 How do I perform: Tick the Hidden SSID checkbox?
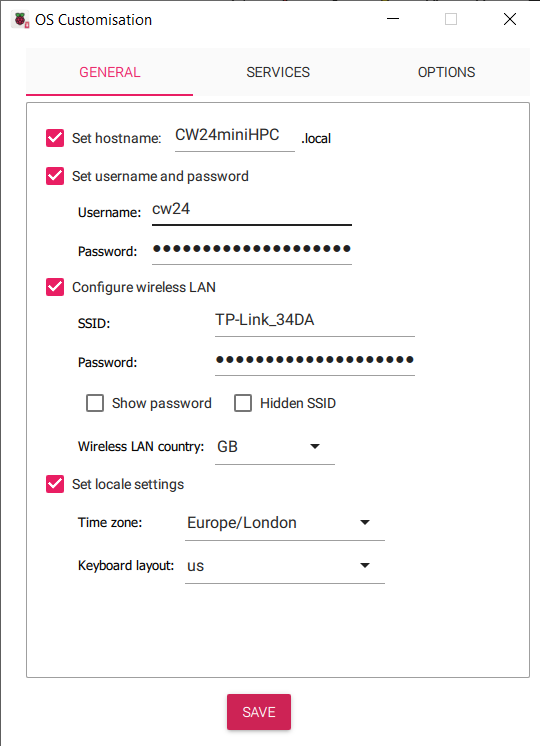[243, 403]
